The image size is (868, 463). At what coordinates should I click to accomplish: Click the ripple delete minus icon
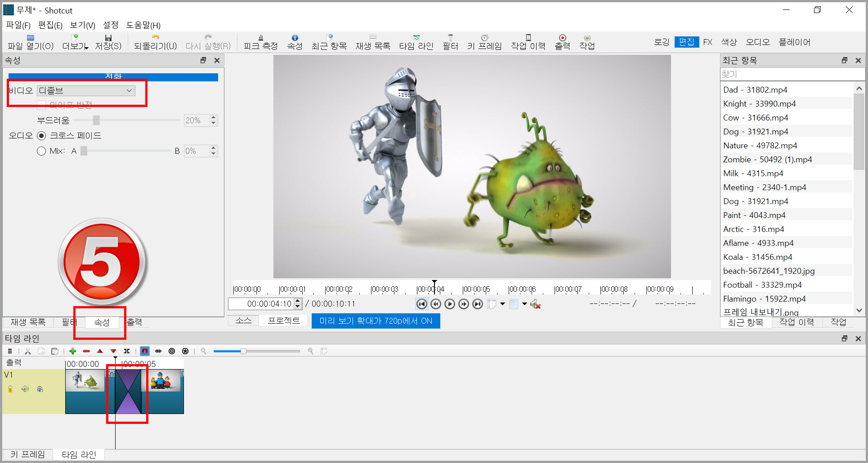[x=86, y=351]
